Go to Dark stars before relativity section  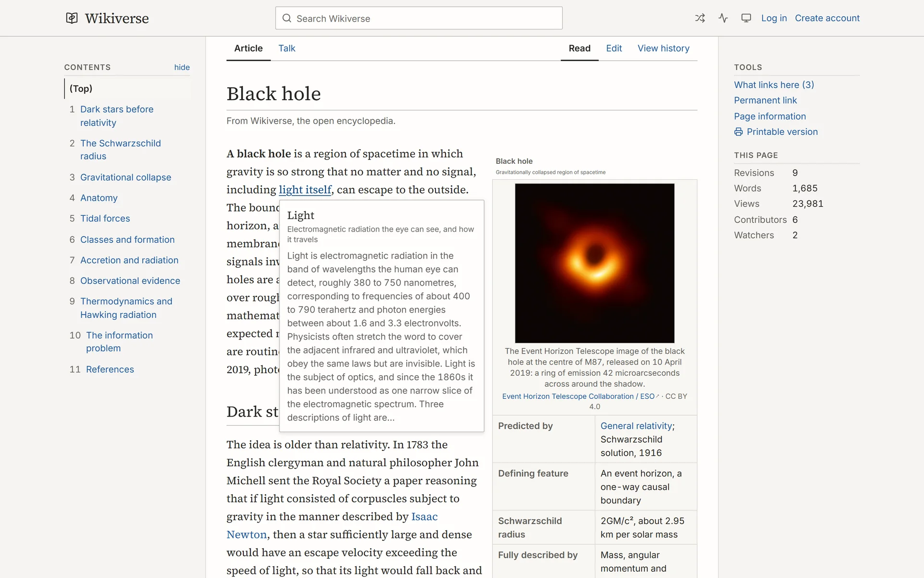click(x=117, y=116)
